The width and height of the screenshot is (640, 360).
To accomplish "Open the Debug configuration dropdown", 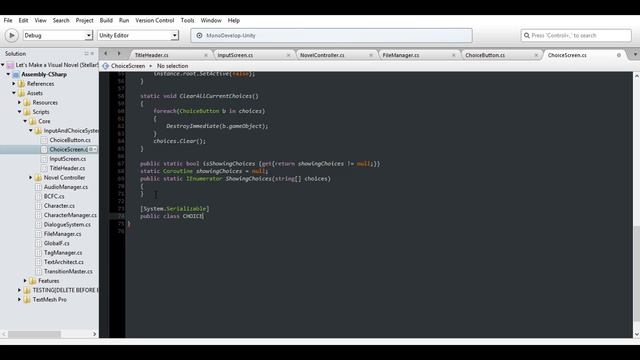I will pyautogui.click(x=58, y=36).
